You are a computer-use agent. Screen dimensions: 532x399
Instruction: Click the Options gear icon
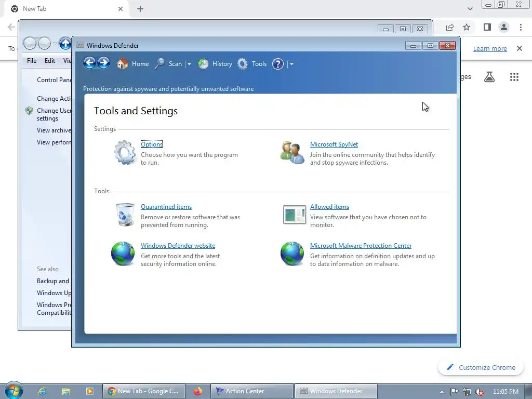[x=125, y=153]
